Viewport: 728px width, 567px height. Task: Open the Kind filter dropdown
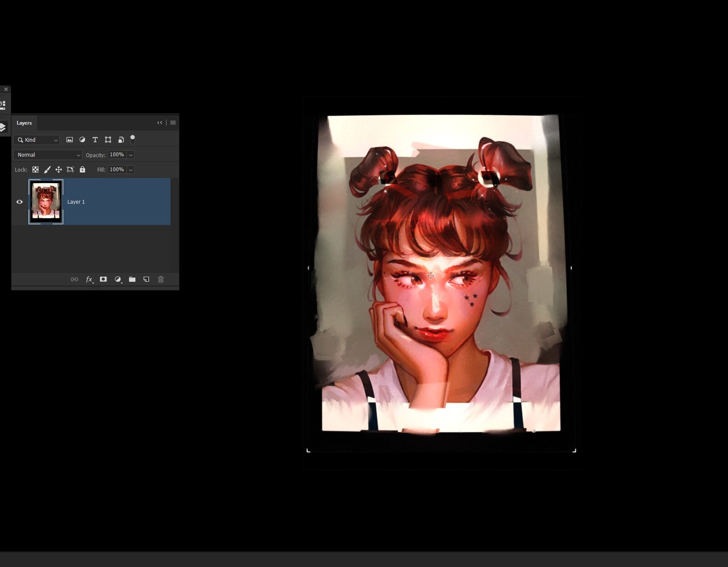pyautogui.click(x=36, y=140)
